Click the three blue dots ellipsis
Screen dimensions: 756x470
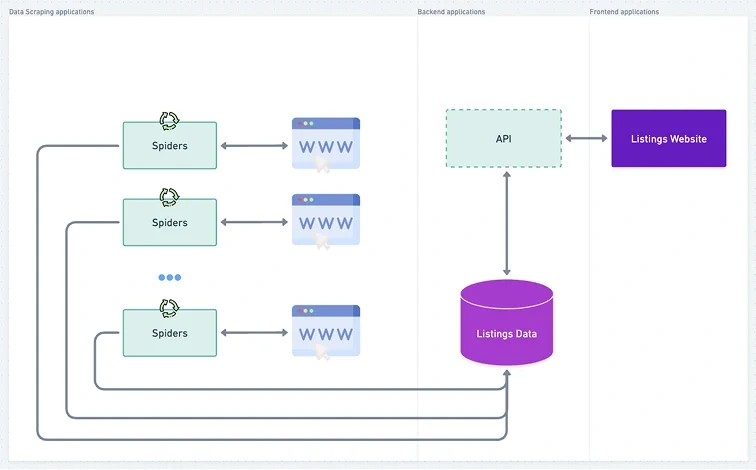pos(170,277)
